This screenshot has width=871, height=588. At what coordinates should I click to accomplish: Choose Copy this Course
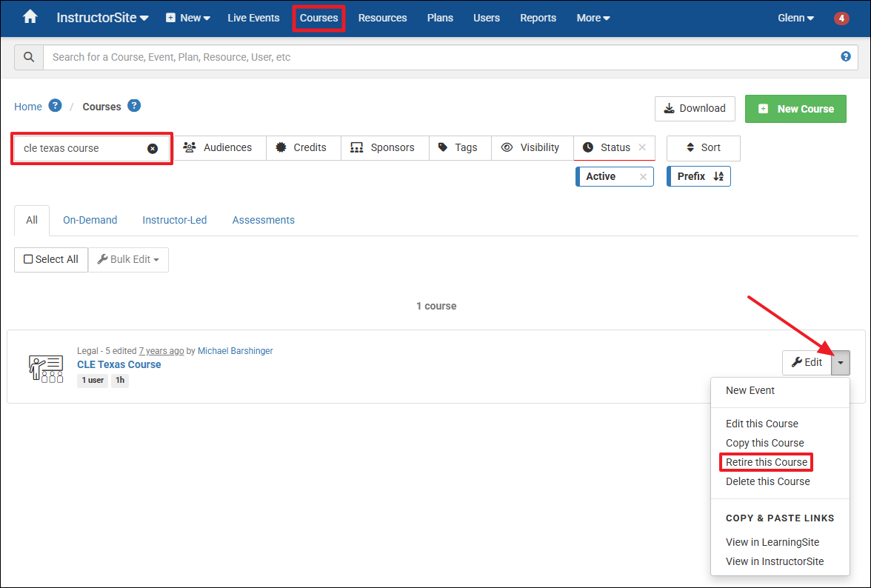[x=764, y=443]
